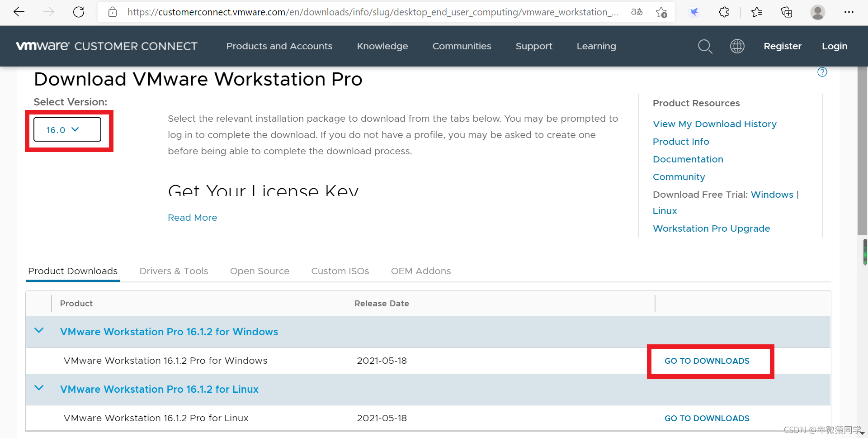This screenshot has height=438, width=868.
Task: Open the Documentation link
Action: point(688,159)
